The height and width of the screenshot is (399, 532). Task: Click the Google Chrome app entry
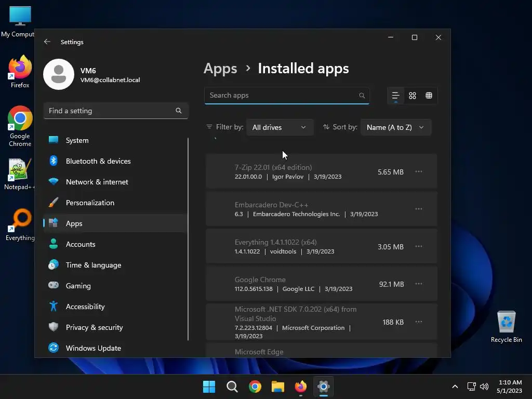[x=321, y=284]
